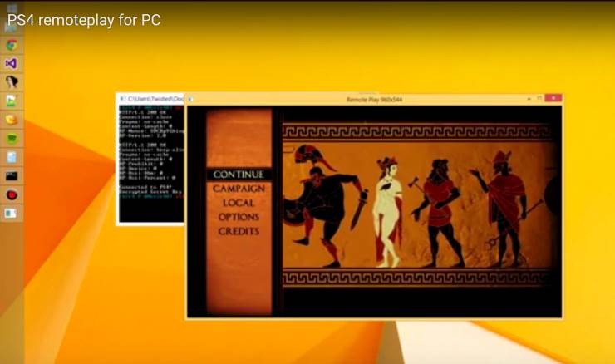Select LOCAL in the game menu
615x364 pixels.
click(239, 203)
